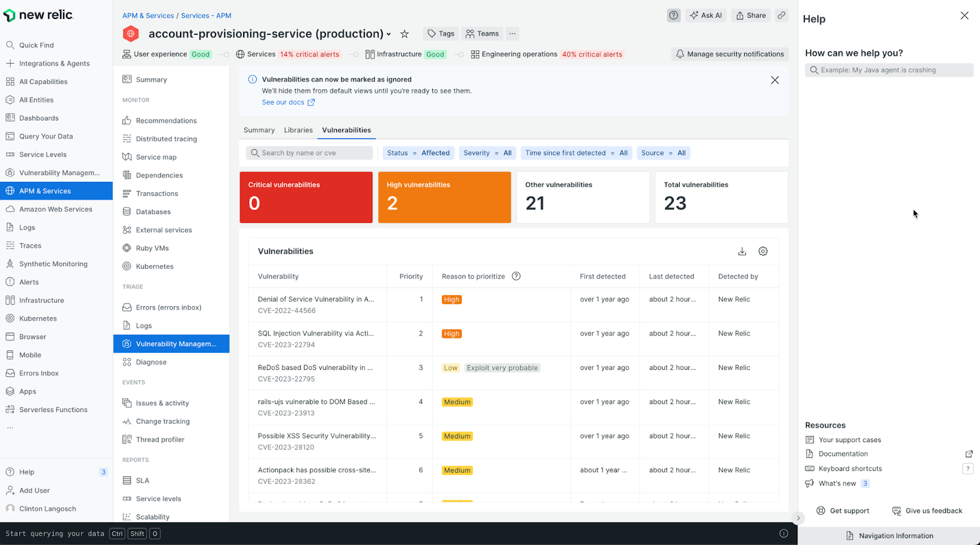
Task: Select APM & Services in sidebar
Action: point(56,191)
